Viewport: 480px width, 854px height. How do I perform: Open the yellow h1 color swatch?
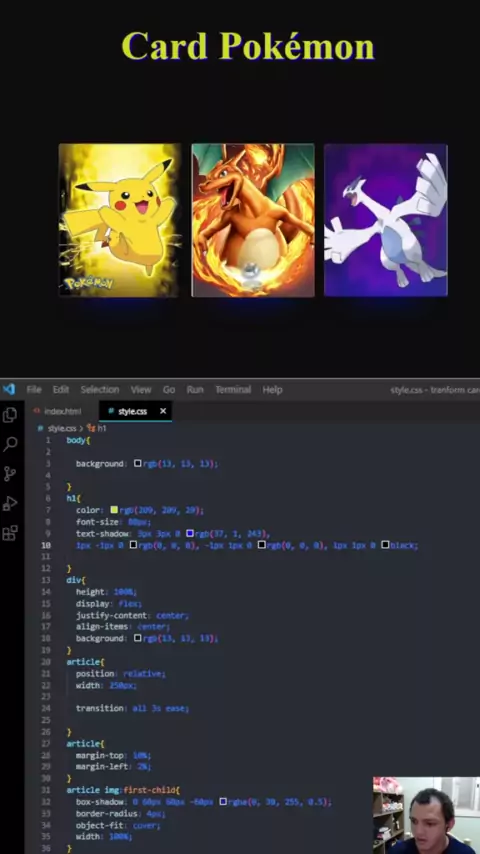pyautogui.click(x=114, y=510)
